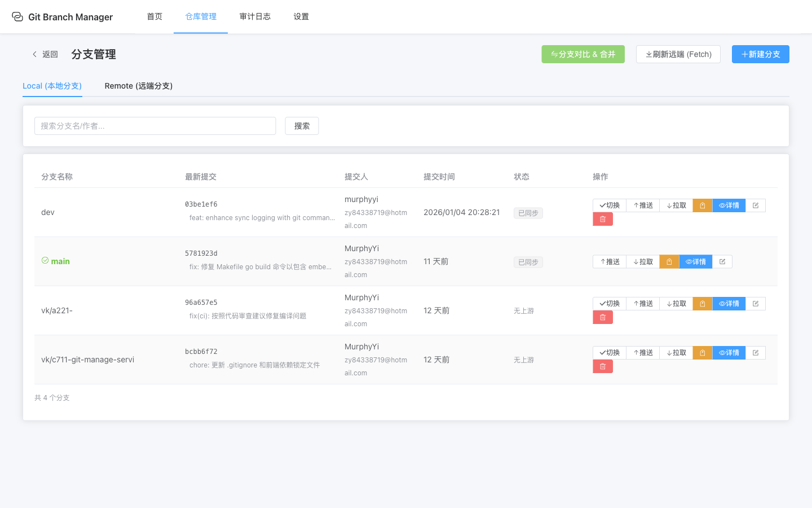Click the orange tag icon on main branch row
The image size is (812, 508).
click(669, 261)
